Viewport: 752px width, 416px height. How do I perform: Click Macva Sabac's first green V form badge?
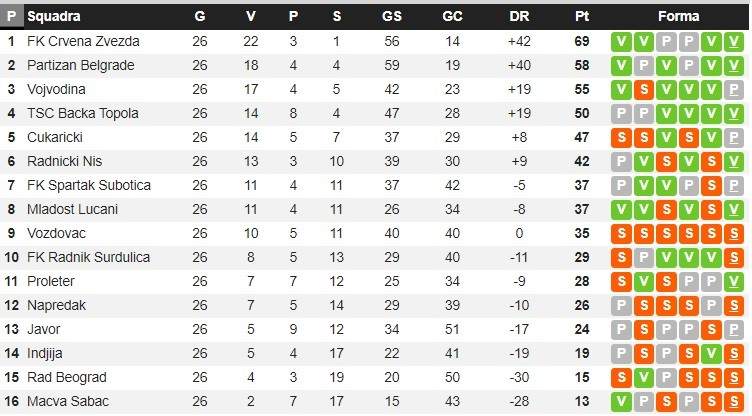point(621,402)
